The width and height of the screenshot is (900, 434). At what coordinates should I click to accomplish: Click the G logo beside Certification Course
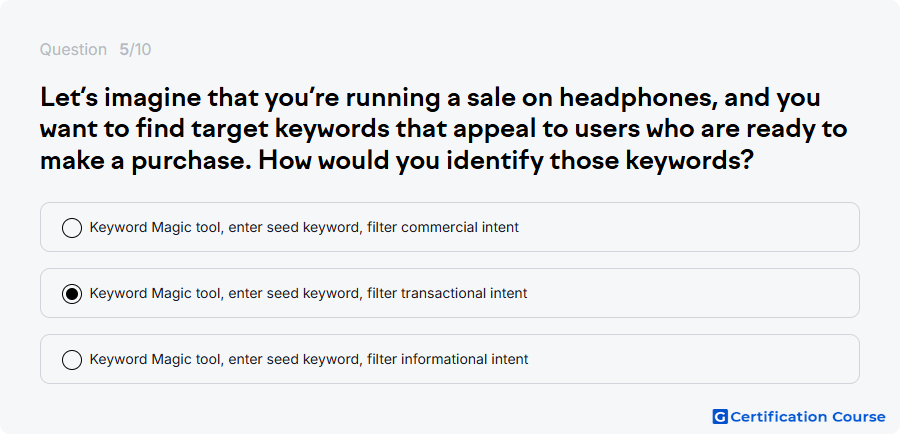pos(720,417)
